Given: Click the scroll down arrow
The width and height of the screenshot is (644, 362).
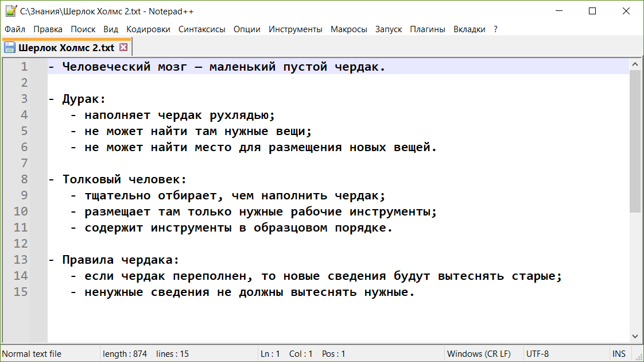Looking at the screenshot, I should tap(635, 336).
